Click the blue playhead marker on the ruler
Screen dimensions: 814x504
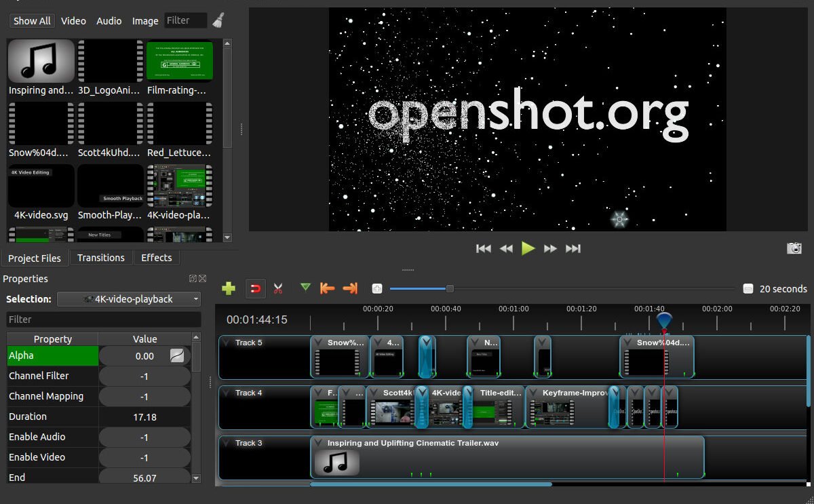664,320
